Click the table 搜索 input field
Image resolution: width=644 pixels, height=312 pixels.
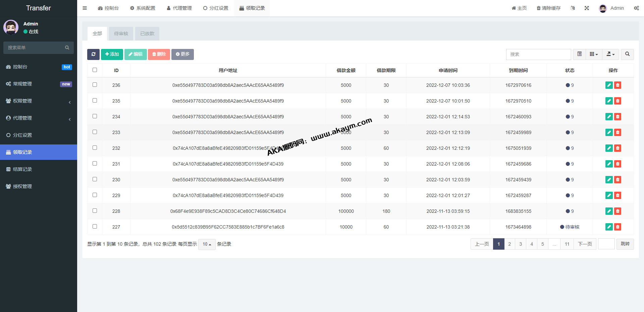tap(538, 54)
